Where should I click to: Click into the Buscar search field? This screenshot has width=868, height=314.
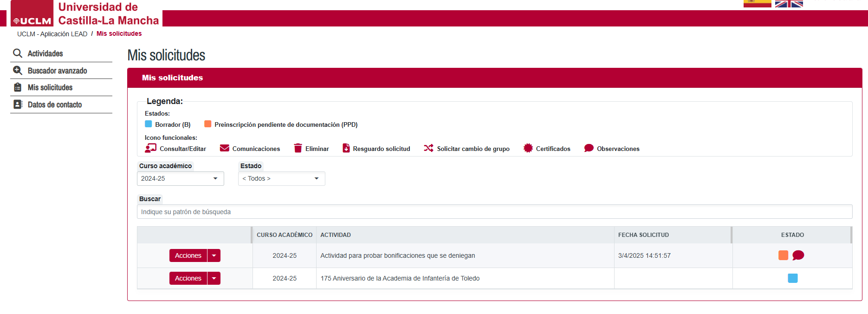tap(494, 212)
